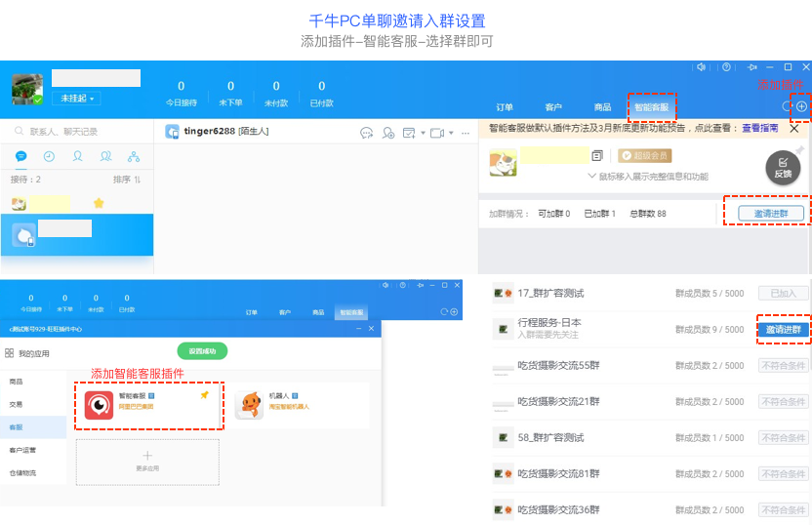
Task: Click the round 反馈 feedback button
Action: (x=783, y=168)
